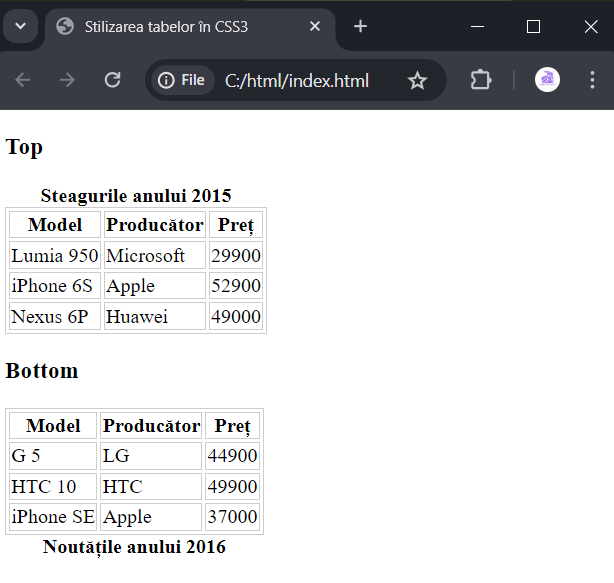Maximize the browser window
This screenshot has height=583, width=614.
coord(533,27)
